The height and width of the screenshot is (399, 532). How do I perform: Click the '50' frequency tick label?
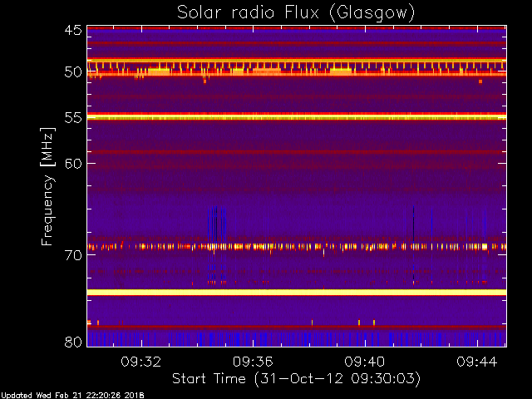(73, 72)
